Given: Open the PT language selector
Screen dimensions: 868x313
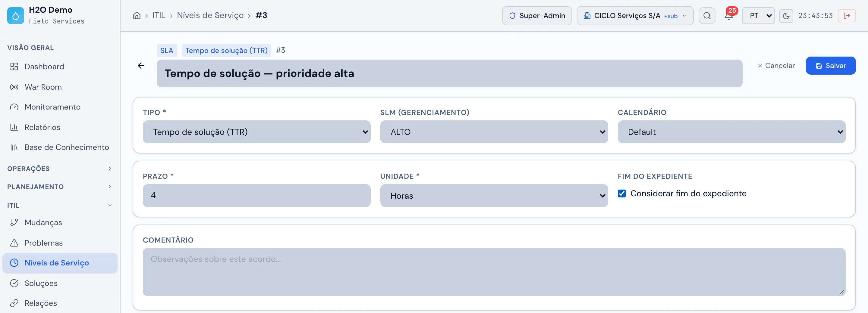Looking at the screenshot, I should [758, 15].
